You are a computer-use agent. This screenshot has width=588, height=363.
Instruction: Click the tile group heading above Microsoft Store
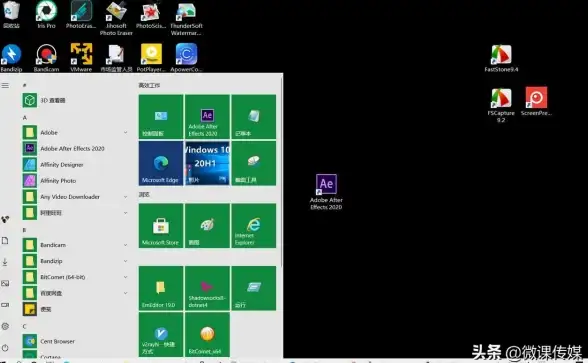[x=144, y=195]
